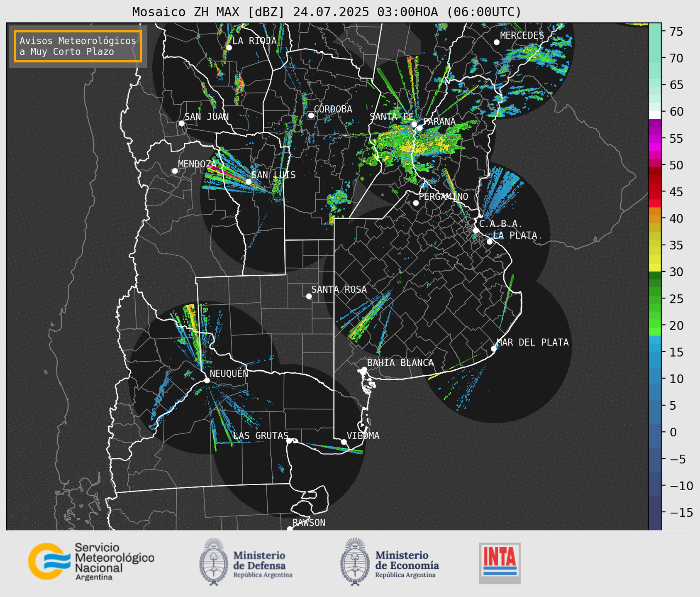Click the Avisos Meteorológicos a Muy Corto Plazo box
This screenshot has height=597, width=700.
point(78,46)
